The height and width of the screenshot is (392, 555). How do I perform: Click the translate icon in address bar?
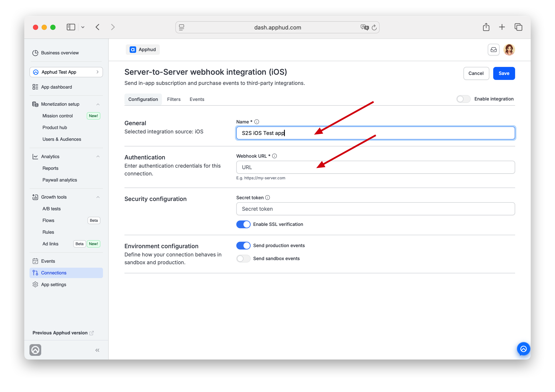(x=364, y=28)
